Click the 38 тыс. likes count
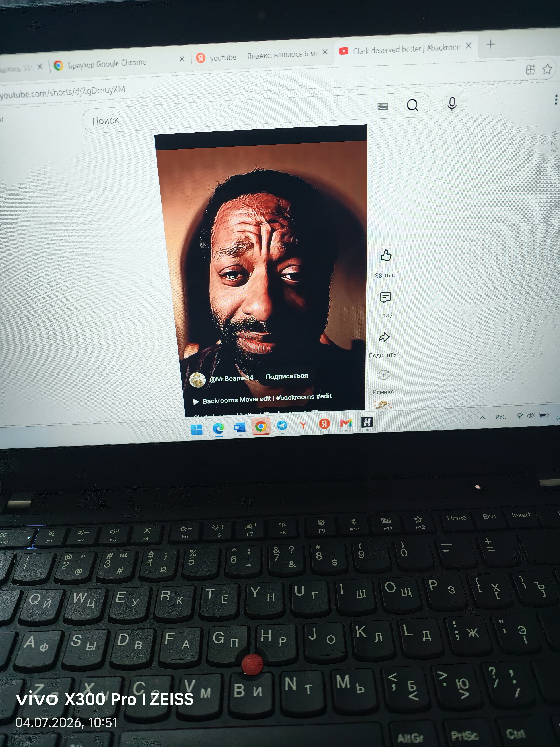Viewport: 560px width, 747px height. click(386, 276)
